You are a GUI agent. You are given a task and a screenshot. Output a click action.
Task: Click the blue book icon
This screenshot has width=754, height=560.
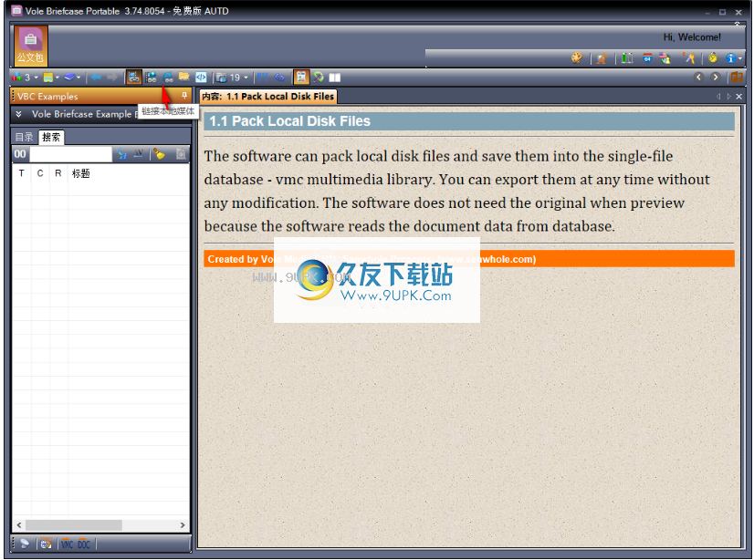coord(69,78)
